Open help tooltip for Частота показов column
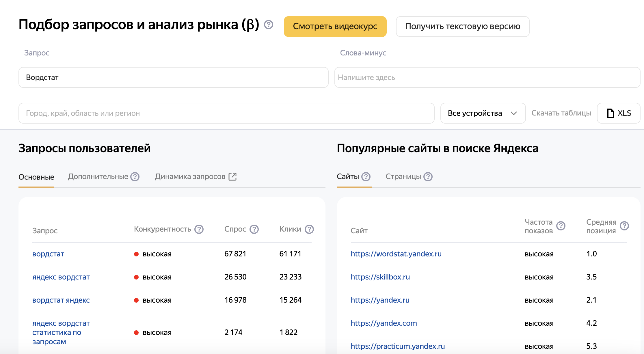Screen dimensions: 644x354 click(561, 226)
